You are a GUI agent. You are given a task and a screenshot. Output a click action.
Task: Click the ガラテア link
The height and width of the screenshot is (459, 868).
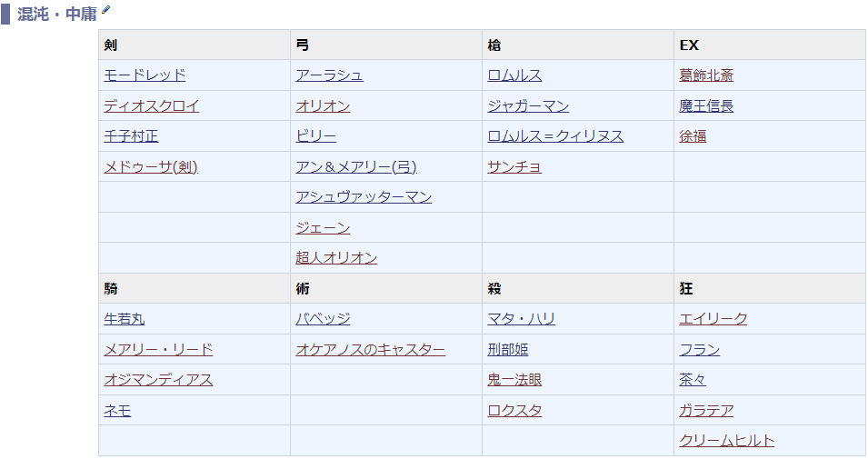(706, 411)
